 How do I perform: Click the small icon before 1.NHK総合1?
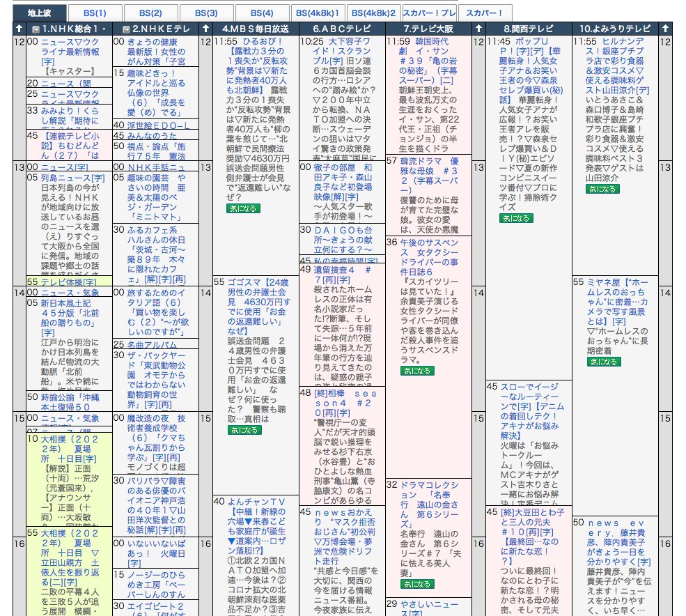pos(36,29)
